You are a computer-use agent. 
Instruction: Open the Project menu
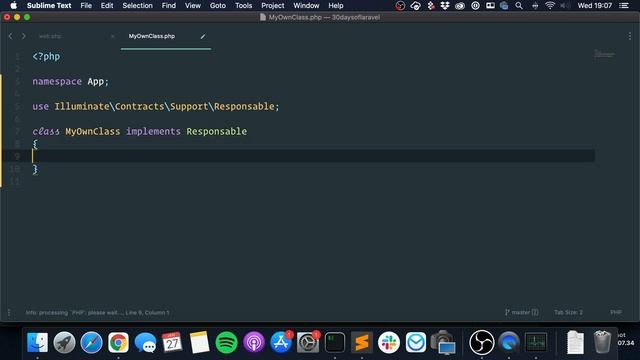click(273, 6)
